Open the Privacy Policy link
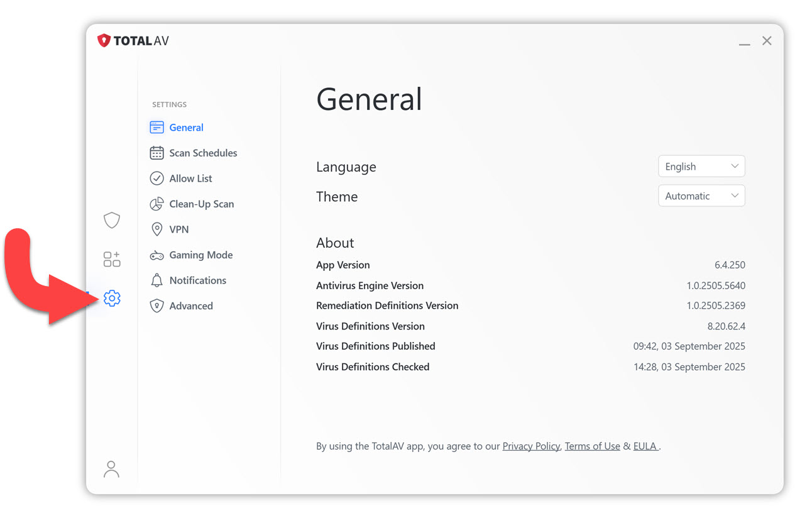Viewport: 812px width, 518px height. pos(531,446)
